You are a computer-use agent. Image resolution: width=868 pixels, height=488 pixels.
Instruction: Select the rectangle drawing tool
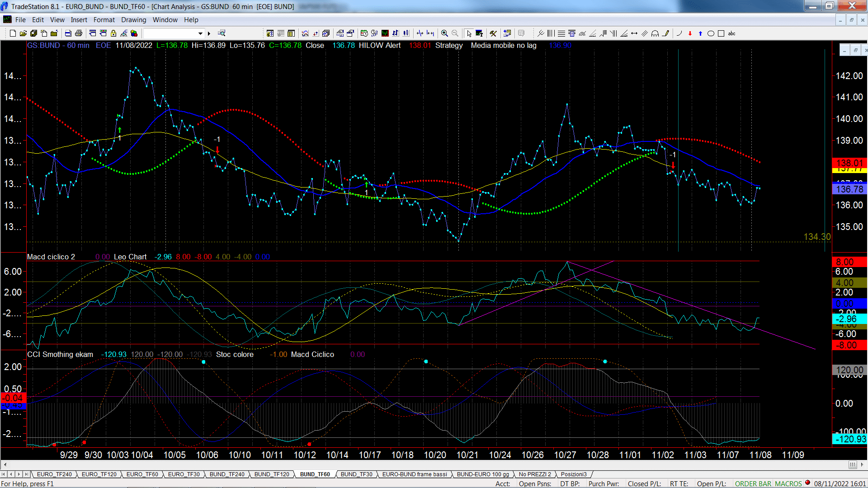(721, 33)
